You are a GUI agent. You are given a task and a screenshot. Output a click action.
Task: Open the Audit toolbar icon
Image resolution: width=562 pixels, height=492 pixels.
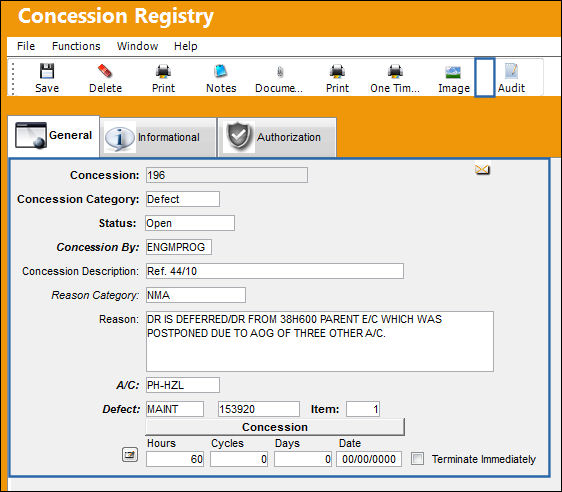click(x=511, y=71)
